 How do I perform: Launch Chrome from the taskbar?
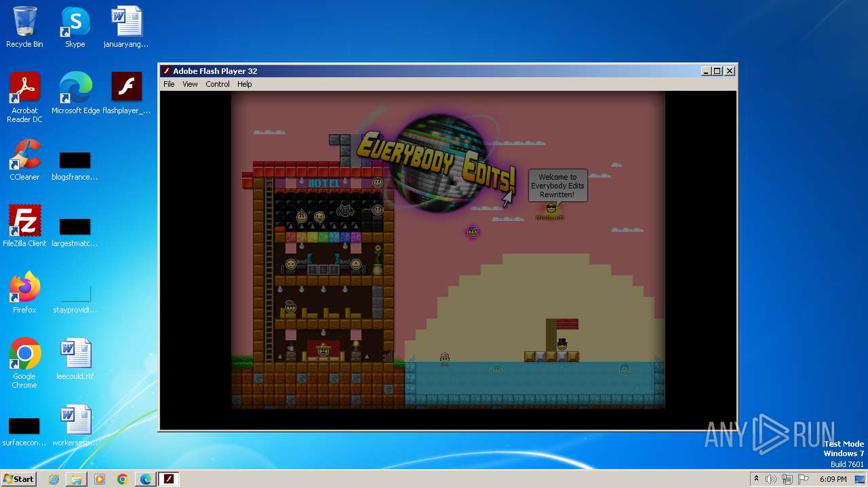[x=123, y=479]
